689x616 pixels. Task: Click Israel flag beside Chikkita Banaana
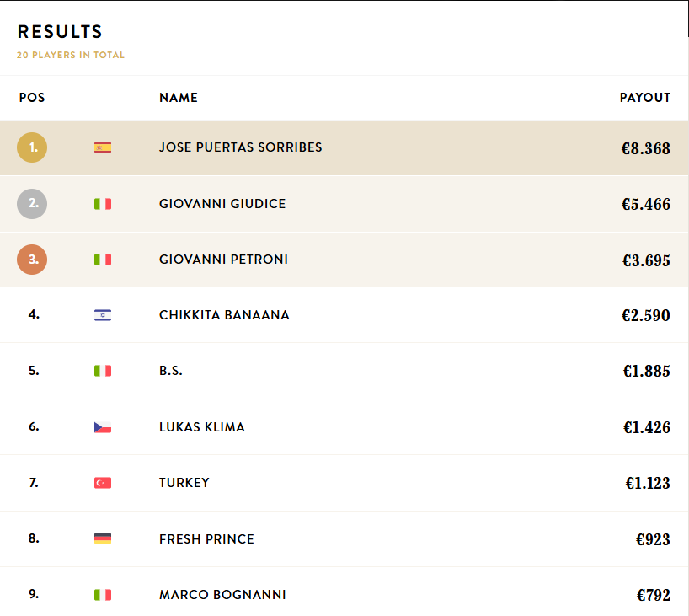pos(103,315)
